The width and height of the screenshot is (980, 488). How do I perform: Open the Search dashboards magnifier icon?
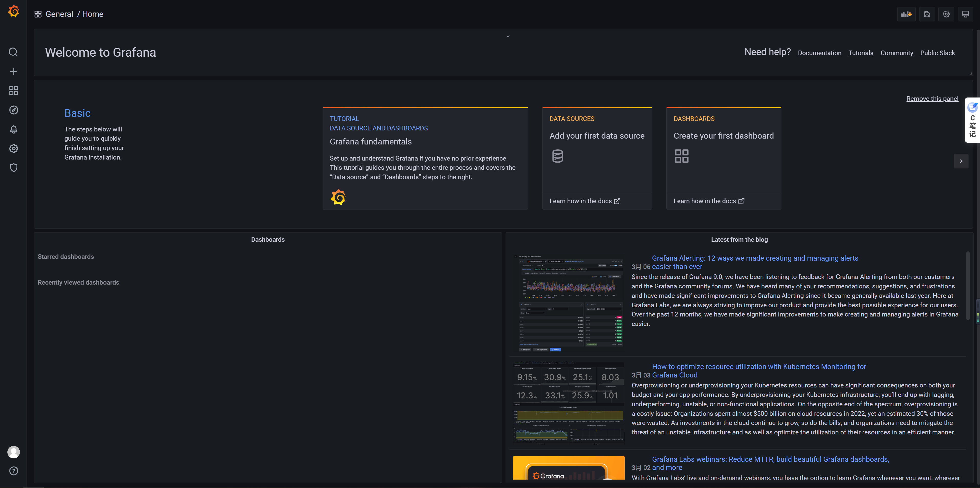click(x=13, y=52)
